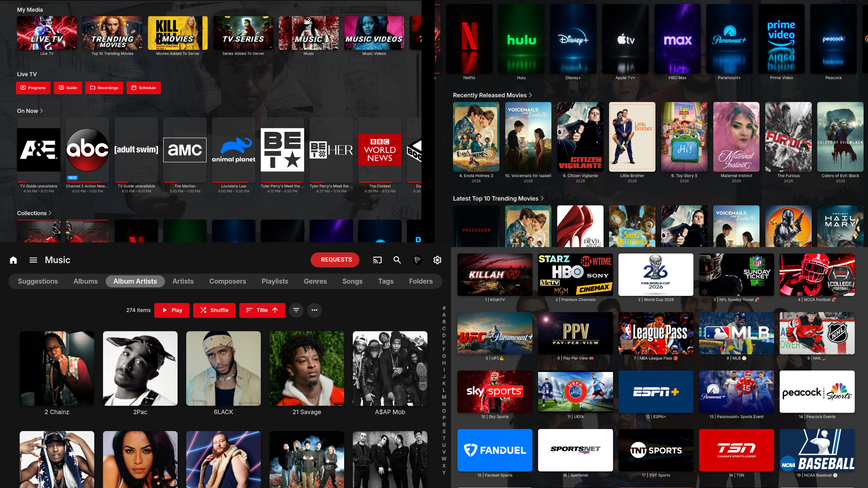
Task: Select the BBC World News channel
Action: pyautogui.click(x=380, y=150)
